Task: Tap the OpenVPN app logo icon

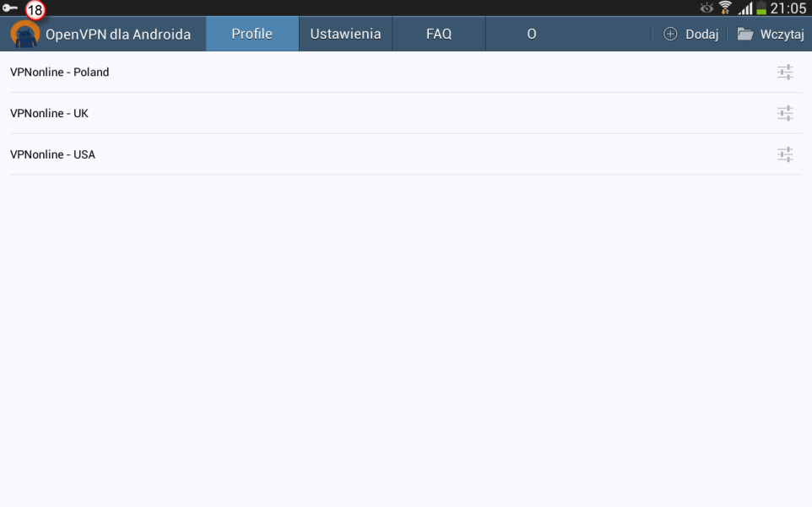Action: coord(24,34)
